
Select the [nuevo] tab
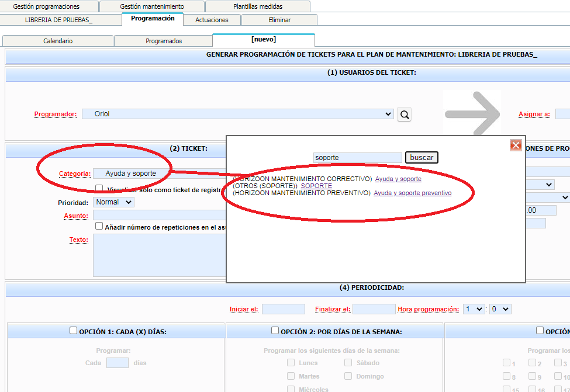click(x=264, y=40)
